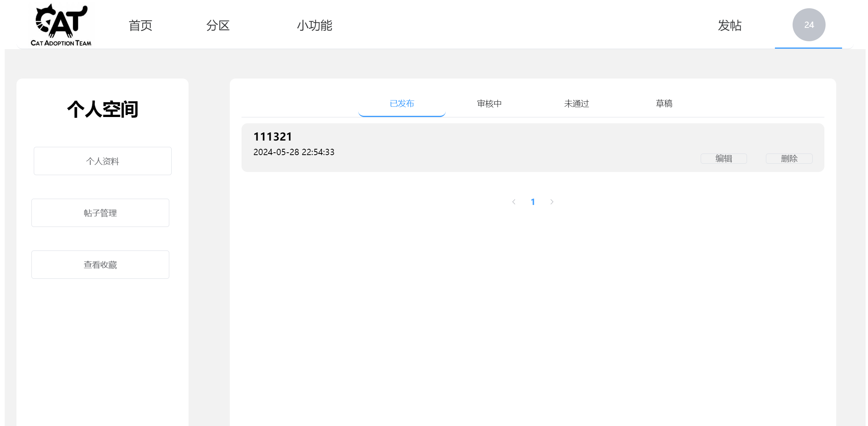
Task: Select page number 1 in pagination
Action: point(533,202)
